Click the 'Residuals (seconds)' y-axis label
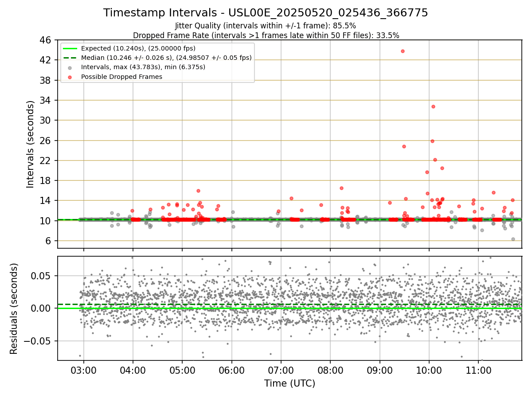532x399 pixels. point(14,309)
